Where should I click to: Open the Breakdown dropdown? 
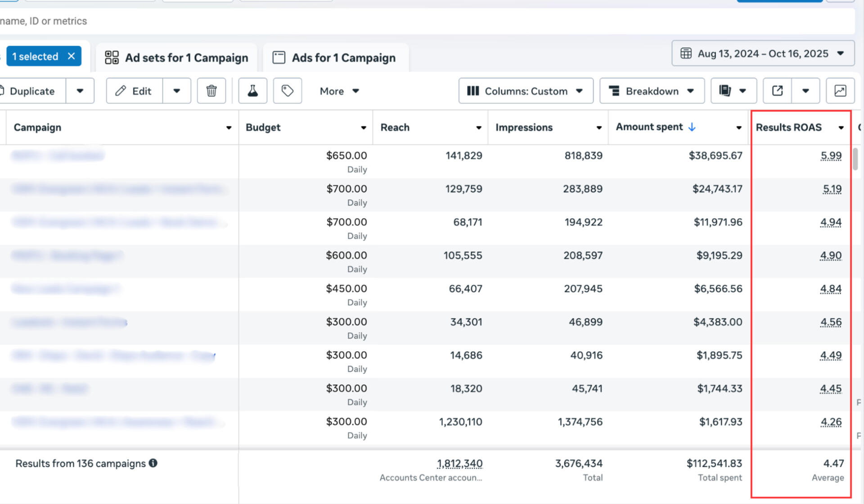[651, 91]
